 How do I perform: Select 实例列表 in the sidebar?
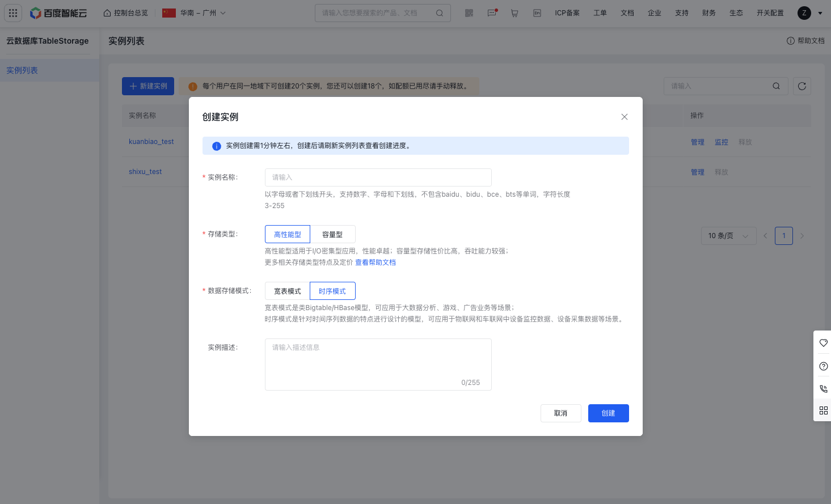tap(49, 70)
